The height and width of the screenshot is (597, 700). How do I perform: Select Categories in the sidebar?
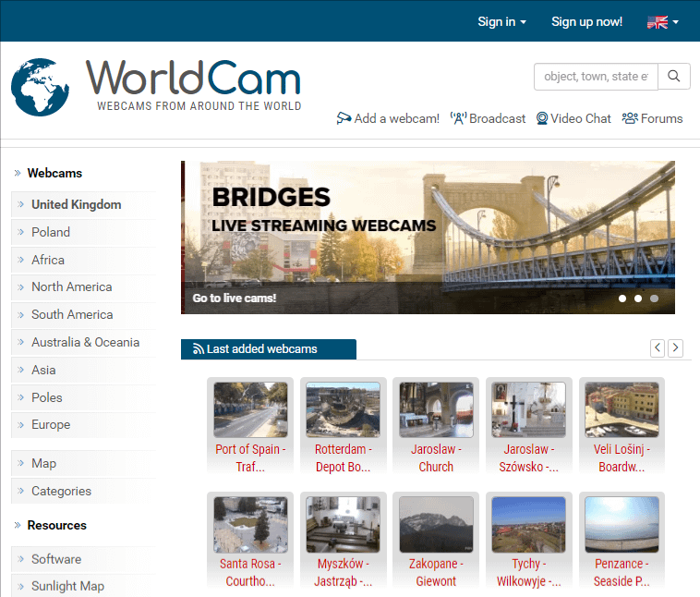tap(61, 492)
